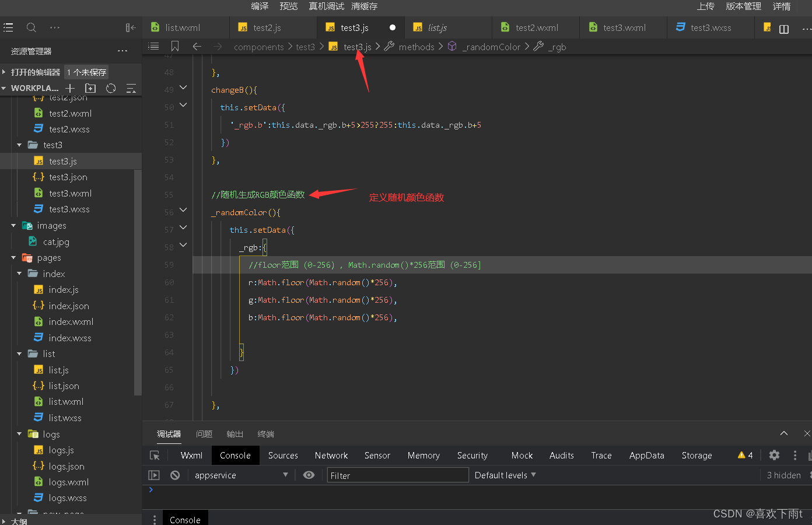Click the 预览 preview button
Viewport: 812px width, 525px height.
pyautogui.click(x=289, y=6)
